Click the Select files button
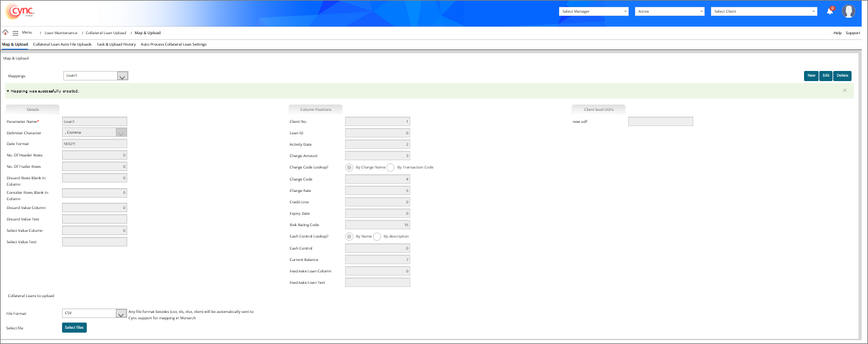Viewport: 868px width, 344px height. (x=74, y=328)
